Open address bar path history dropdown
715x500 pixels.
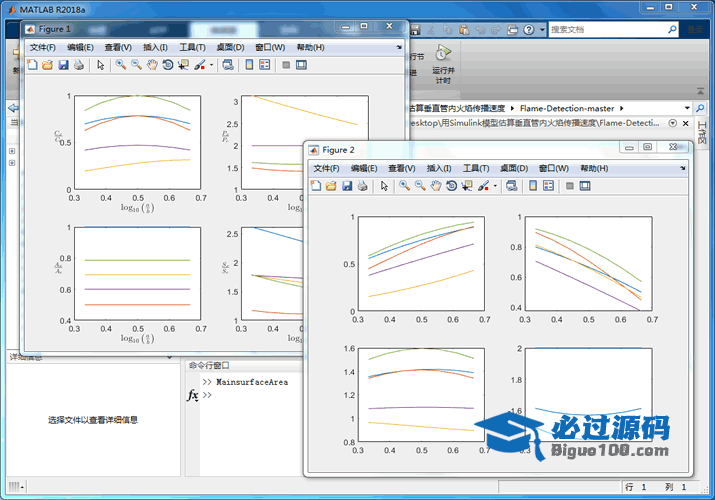[x=687, y=108]
